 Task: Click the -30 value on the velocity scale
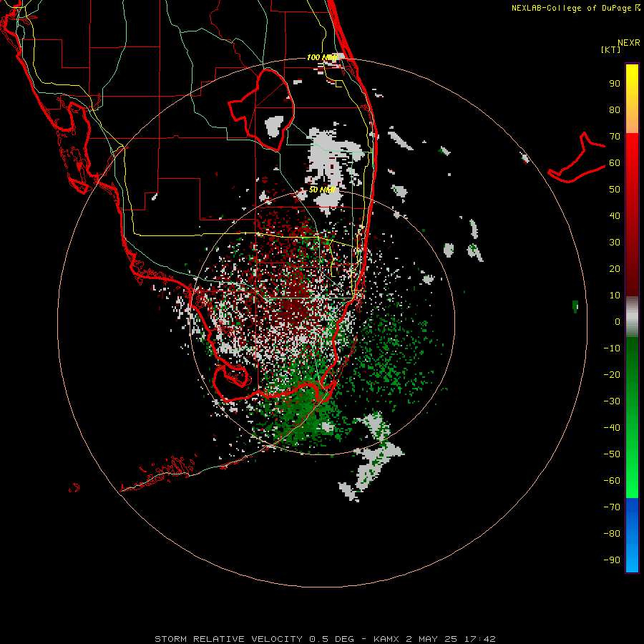tap(612, 401)
